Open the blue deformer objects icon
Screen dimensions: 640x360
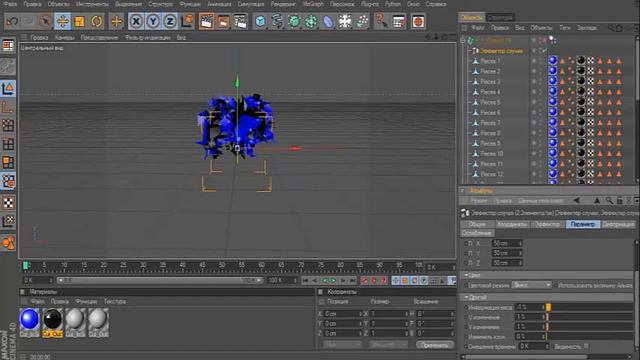[328, 21]
